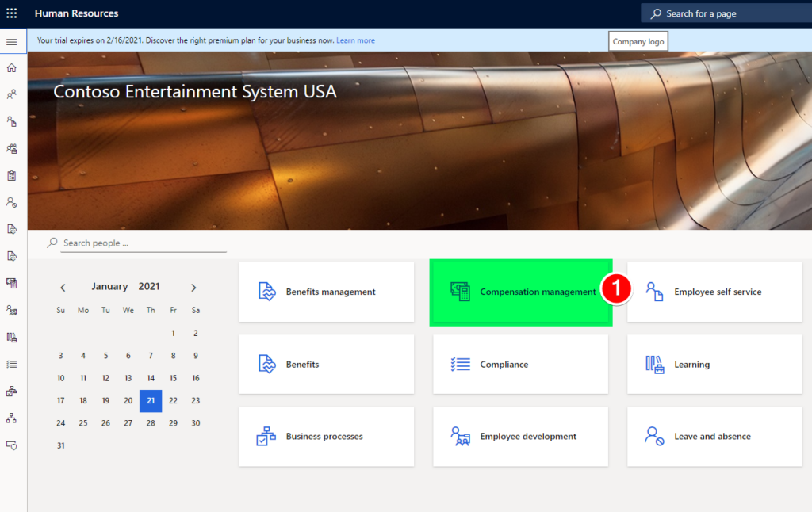The height and width of the screenshot is (512, 812).
Task: Open the Business processes tile
Action: [326, 437]
